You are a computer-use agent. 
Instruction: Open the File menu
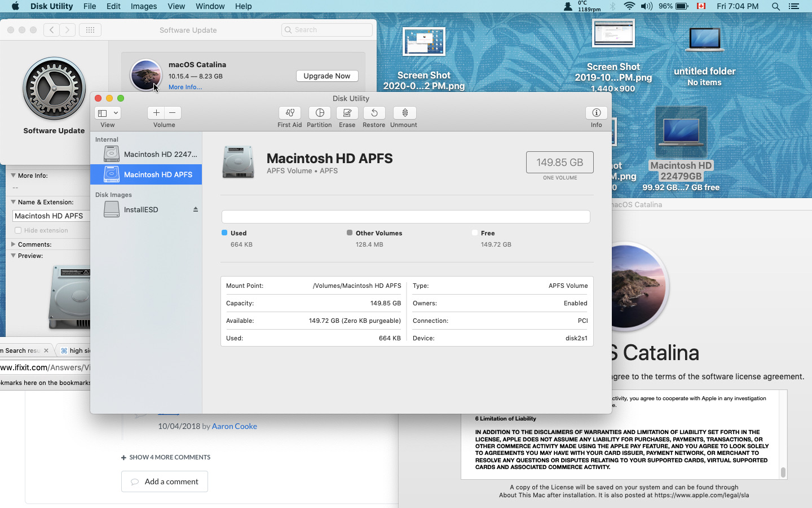click(90, 6)
